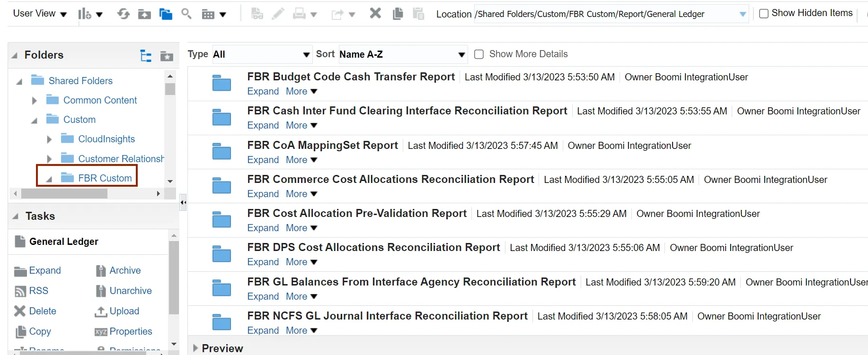Show the folder tree view icon

[x=146, y=56]
